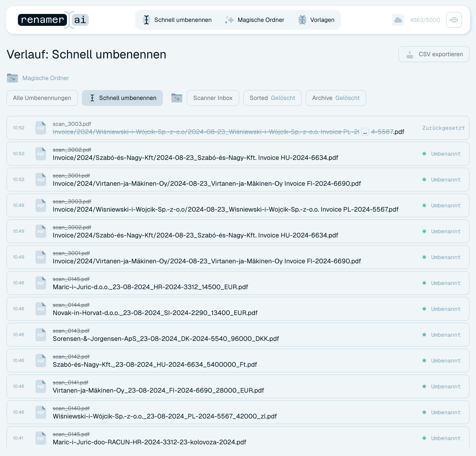
Task: Click the cloud credits icon
Action: [398, 20]
